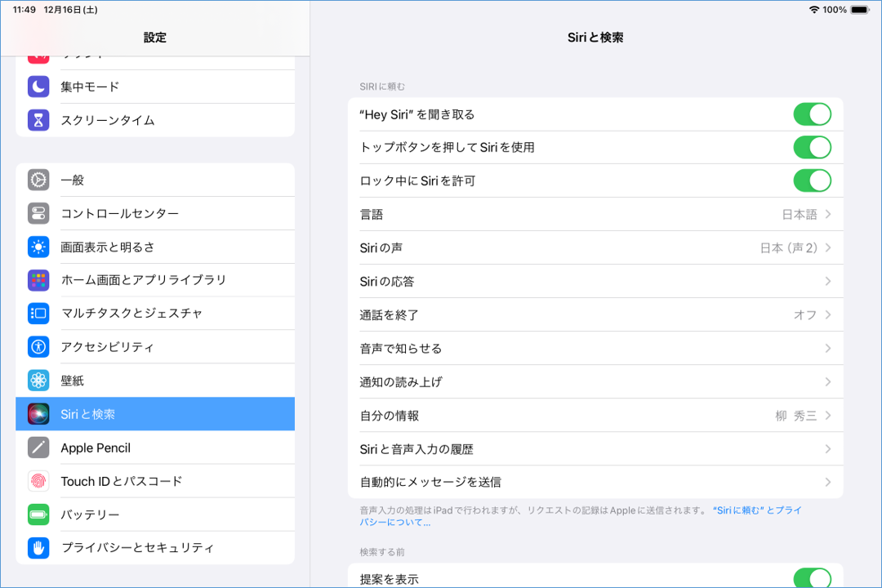This screenshot has width=882, height=588.
Task: Select バッテリー in sidebar
Action: pos(155,514)
